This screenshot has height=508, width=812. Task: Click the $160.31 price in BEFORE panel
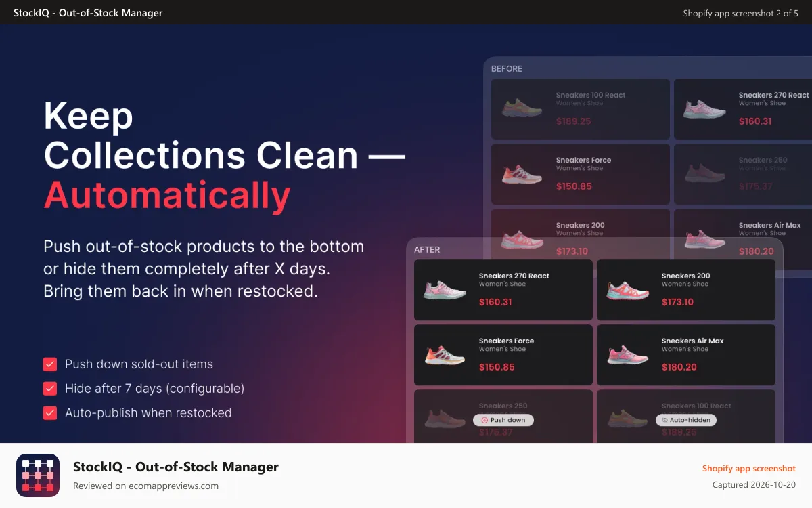(x=755, y=122)
